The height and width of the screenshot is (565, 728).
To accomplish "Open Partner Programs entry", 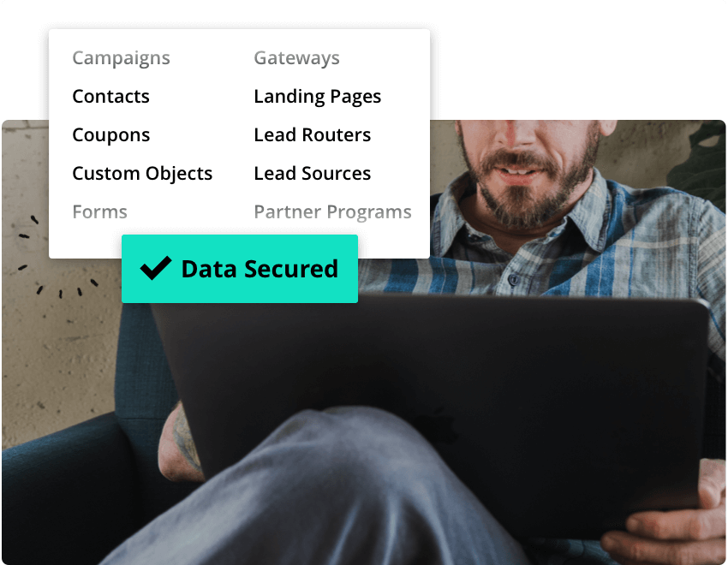I will pos(333,212).
